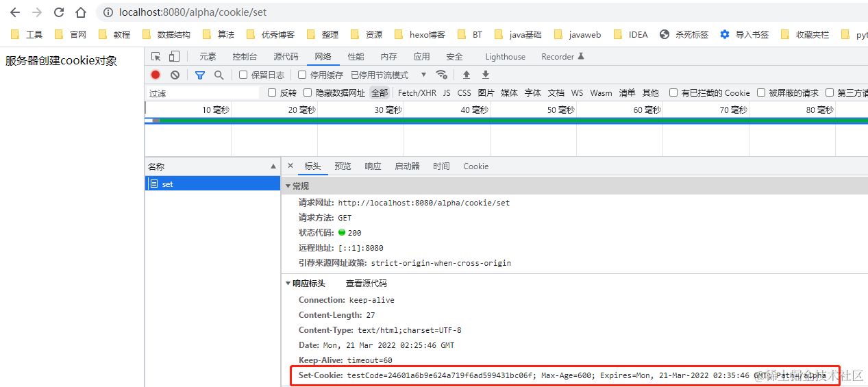The width and height of the screenshot is (868, 387).
Task: Click the 70 毫秒 timeline marker
Action: (x=733, y=110)
